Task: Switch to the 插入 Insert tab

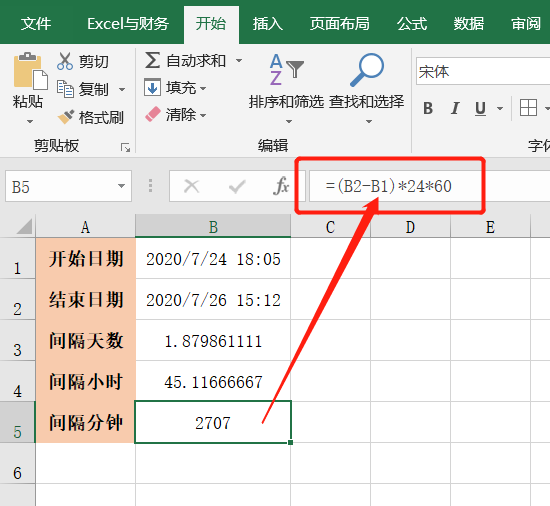Action: coord(268,24)
